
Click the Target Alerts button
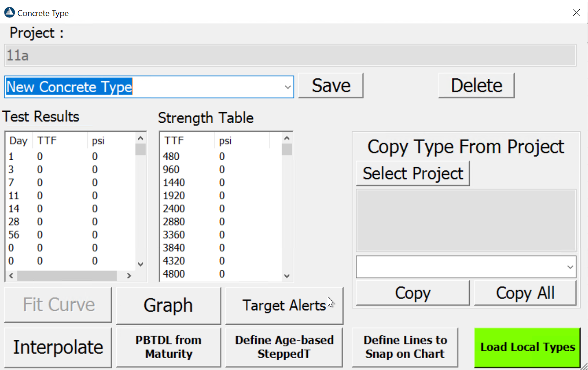point(284,305)
